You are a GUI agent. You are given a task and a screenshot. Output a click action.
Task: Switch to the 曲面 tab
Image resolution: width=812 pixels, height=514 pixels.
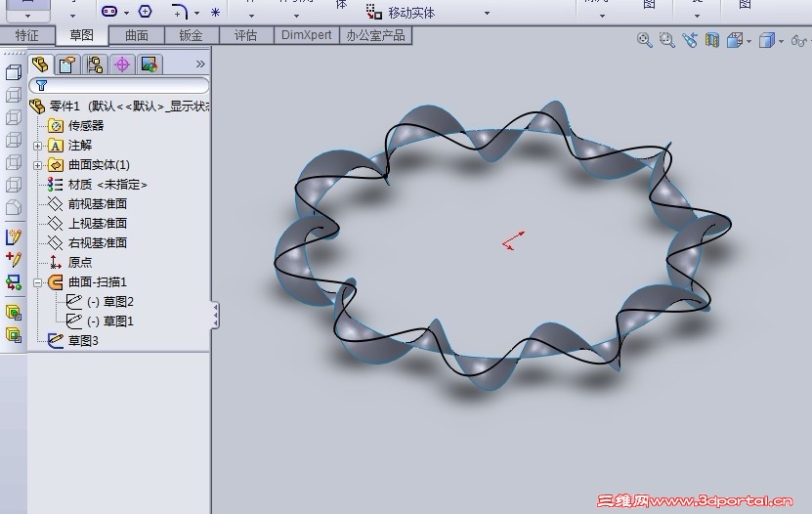click(137, 35)
